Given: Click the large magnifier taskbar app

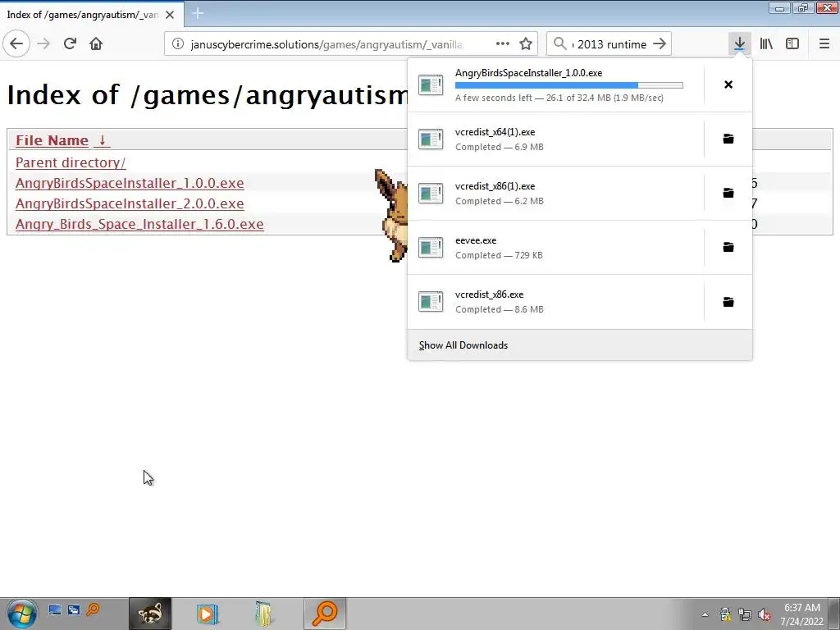Looking at the screenshot, I should click(x=325, y=614).
